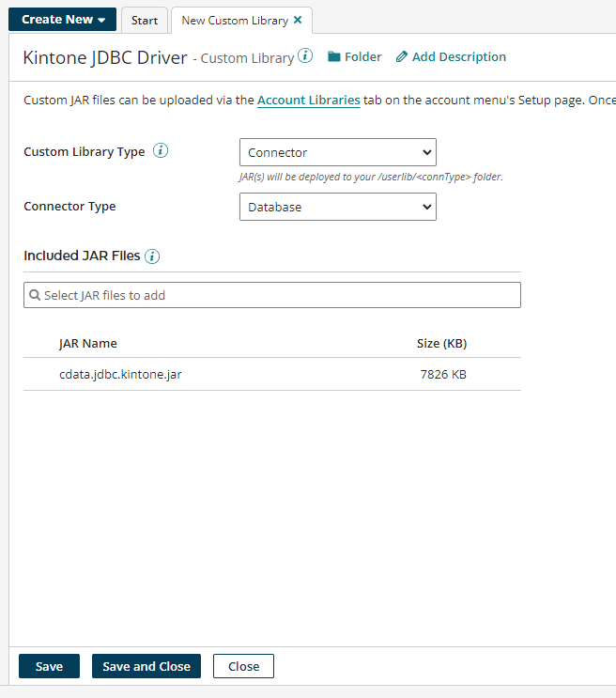616x698 pixels.
Task: Click the Save button
Action: tap(49, 666)
